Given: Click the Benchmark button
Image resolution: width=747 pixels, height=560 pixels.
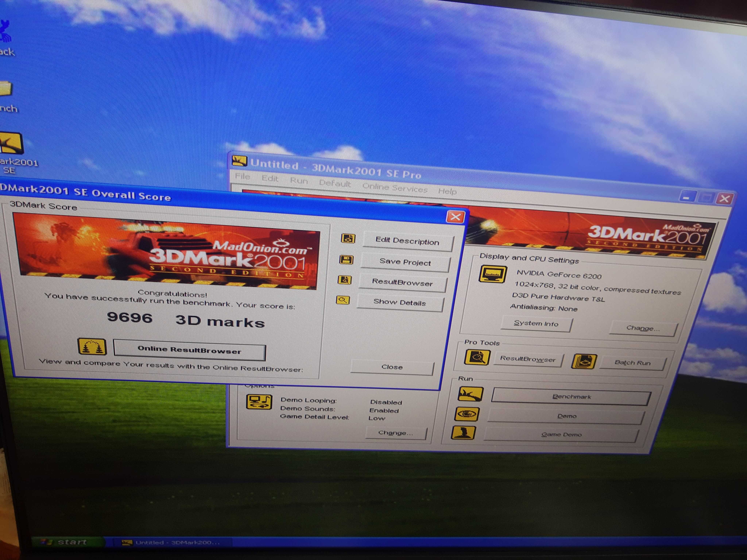Looking at the screenshot, I should coord(571,396).
